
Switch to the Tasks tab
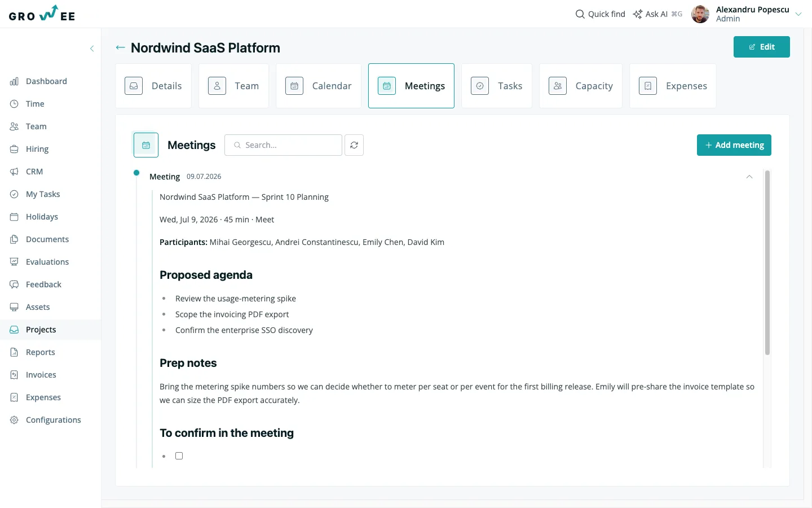497,86
